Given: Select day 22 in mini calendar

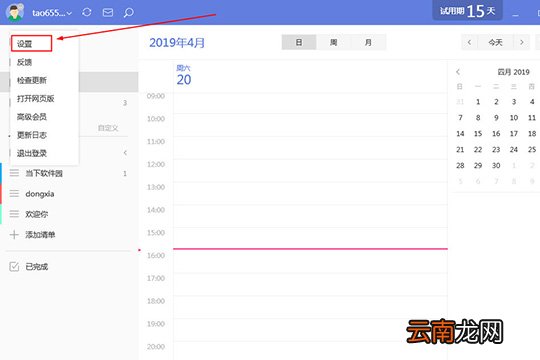Looking at the screenshot, I should click(x=478, y=150).
